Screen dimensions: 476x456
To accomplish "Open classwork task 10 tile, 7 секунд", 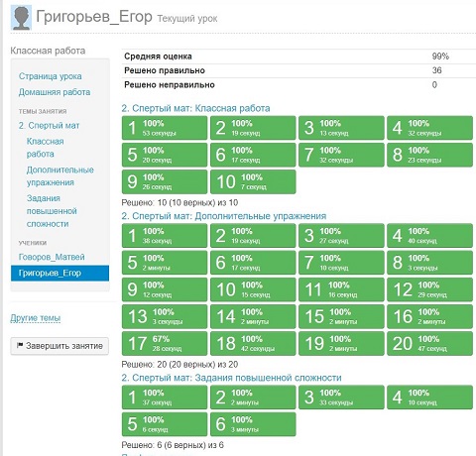I will (253, 181).
